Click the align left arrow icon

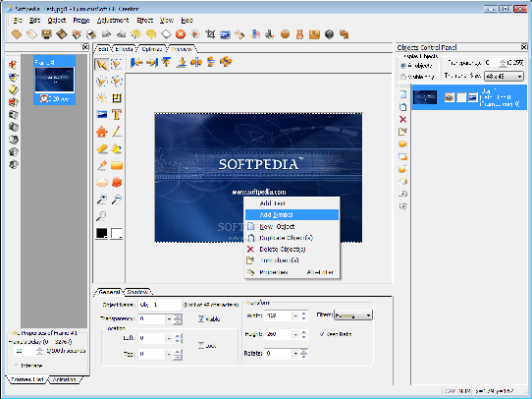pos(136,62)
